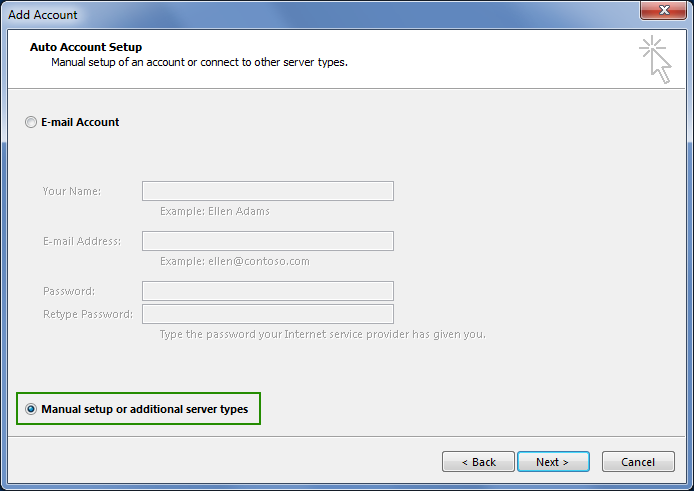Click the Your Name label
694x491 pixels.
72,191
